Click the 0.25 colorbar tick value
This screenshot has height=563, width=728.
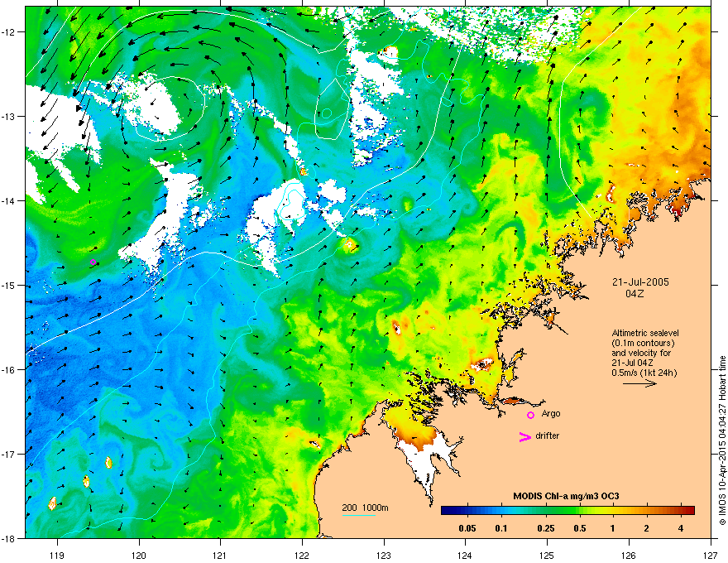click(x=546, y=528)
